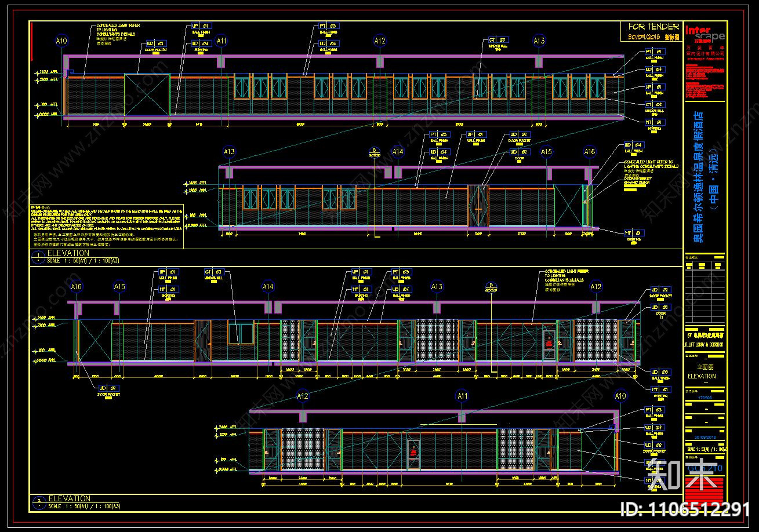759x532 pixels.
Task: Click project number 170508 in the title block
Action: pyautogui.click(x=704, y=398)
